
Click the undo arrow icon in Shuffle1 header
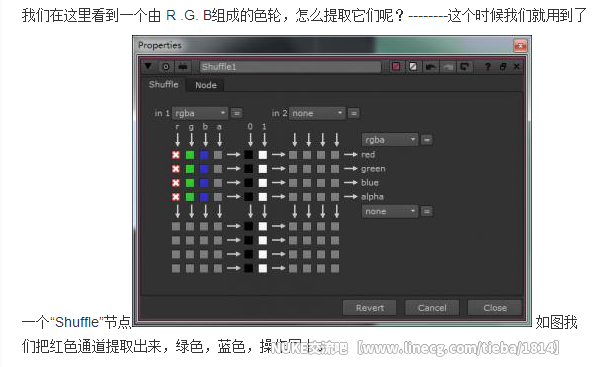tap(430, 67)
